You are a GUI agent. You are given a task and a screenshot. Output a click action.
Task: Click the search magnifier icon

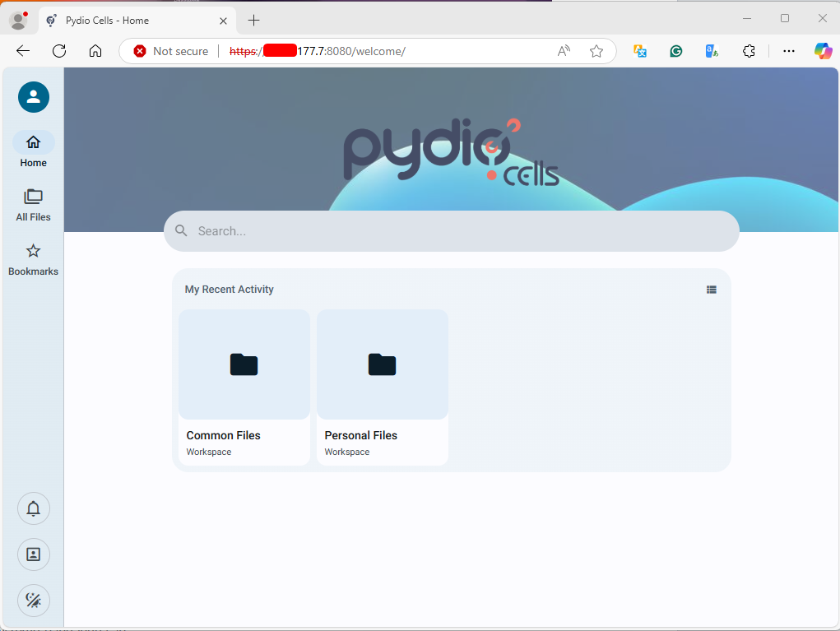tap(182, 231)
